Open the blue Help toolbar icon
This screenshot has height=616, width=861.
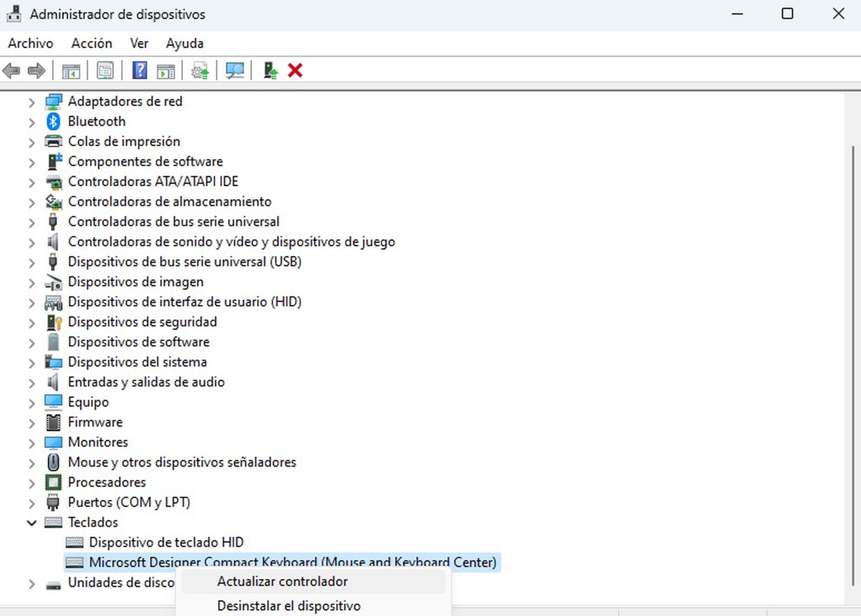(x=140, y=71)
